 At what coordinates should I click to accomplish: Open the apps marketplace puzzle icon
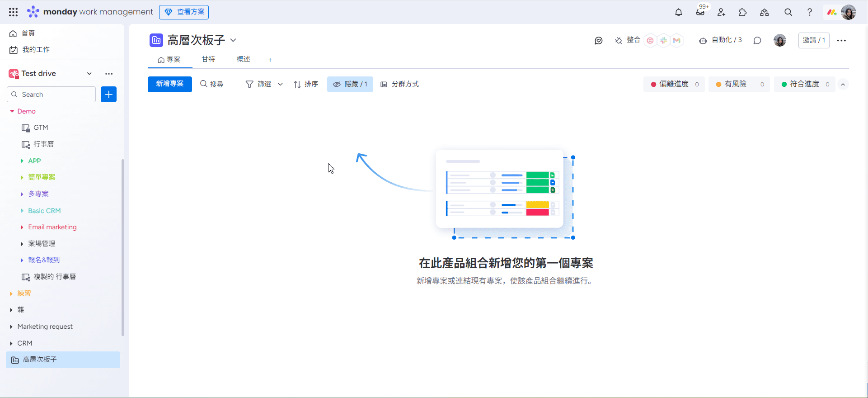click(x=742, y=12)
